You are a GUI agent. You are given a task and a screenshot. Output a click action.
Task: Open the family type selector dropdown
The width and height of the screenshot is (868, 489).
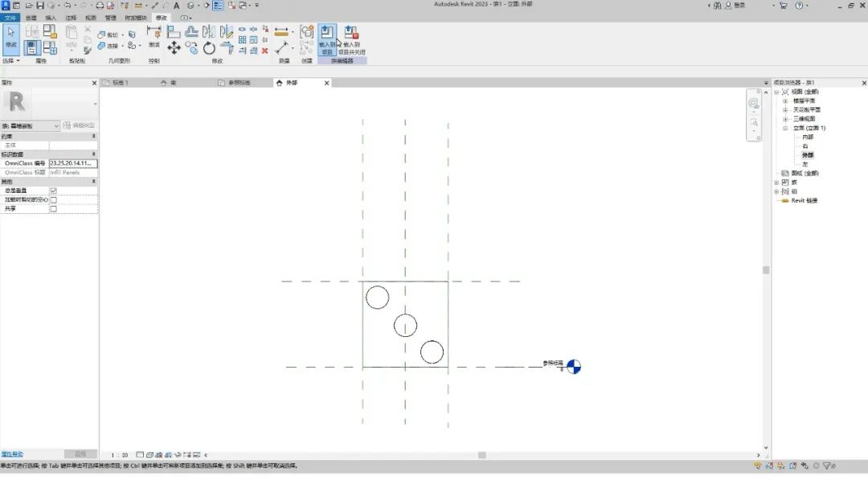coord(30,125)
